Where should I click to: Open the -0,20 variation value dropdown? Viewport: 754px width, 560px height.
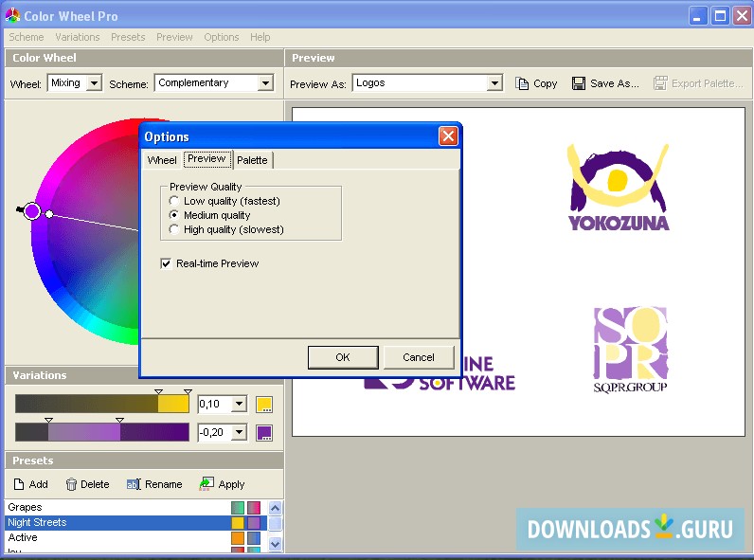pos(239,432)
